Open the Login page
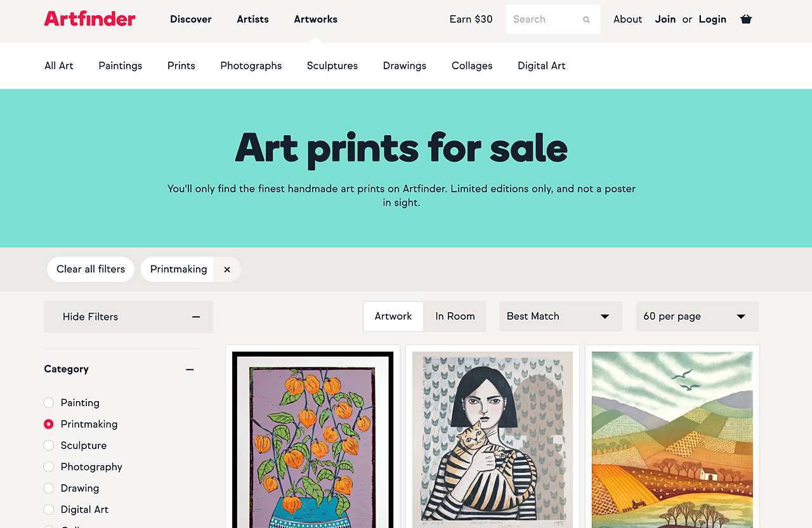 [x=712, y=19]
